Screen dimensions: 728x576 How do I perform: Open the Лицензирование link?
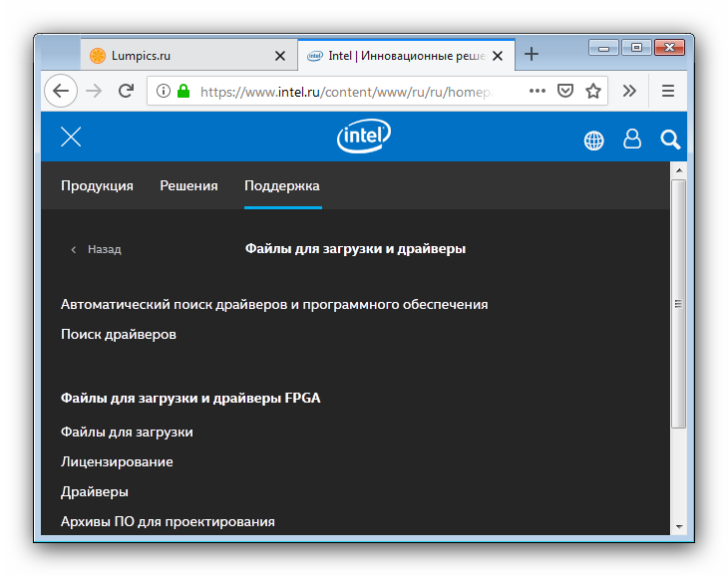click(x=117, y=462)
